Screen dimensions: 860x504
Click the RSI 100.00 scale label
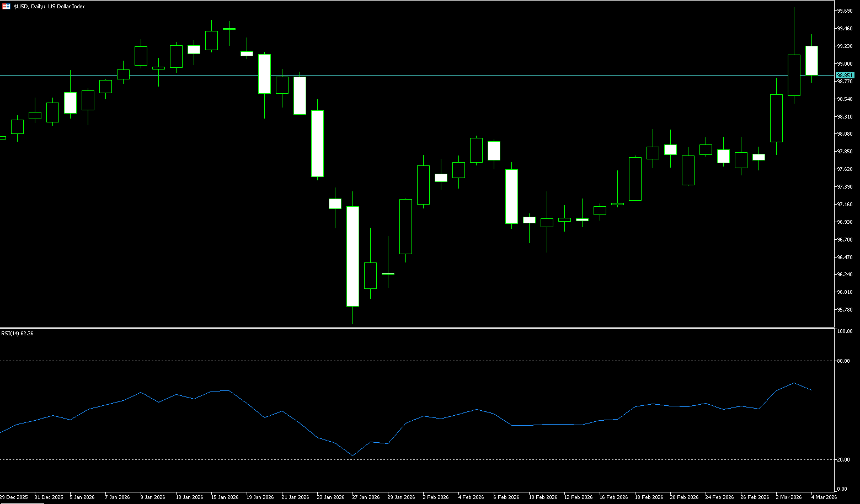(844, 332)
